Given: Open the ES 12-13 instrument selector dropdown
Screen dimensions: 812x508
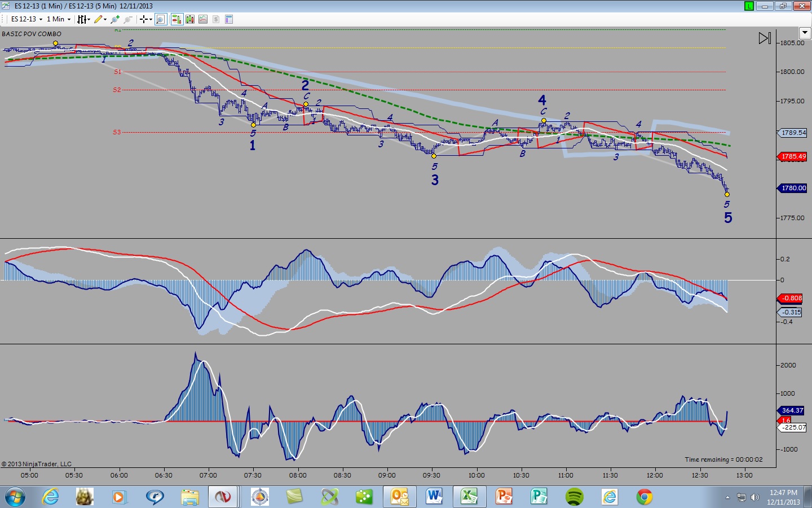Looking at the screenshot, I should [x=27, y=19].
